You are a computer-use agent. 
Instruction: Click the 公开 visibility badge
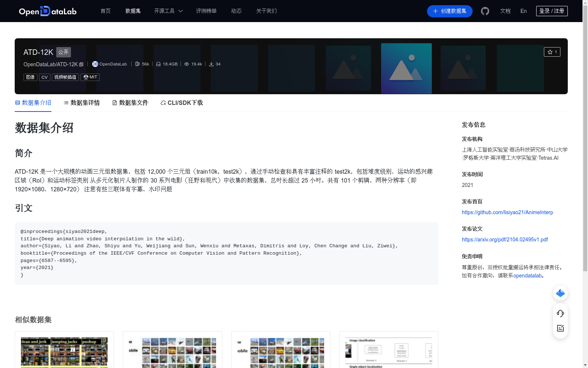pyautogui.click(x=63, y=52)
